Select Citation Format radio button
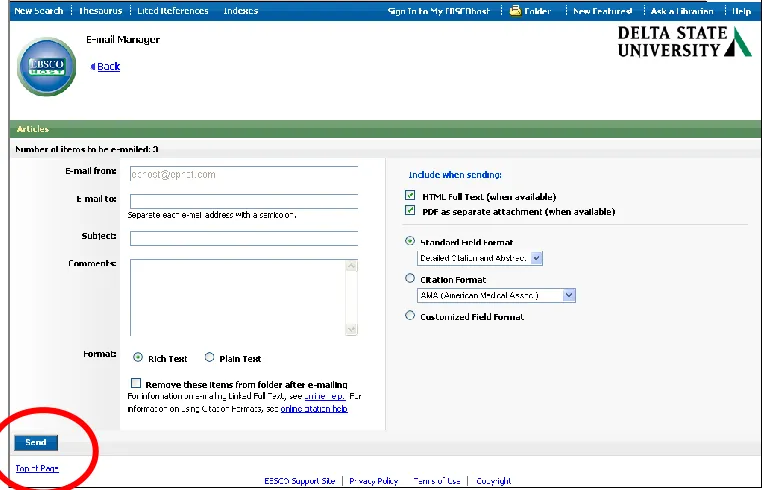This screenshot has height=490, width=762. tap(410, 278)
